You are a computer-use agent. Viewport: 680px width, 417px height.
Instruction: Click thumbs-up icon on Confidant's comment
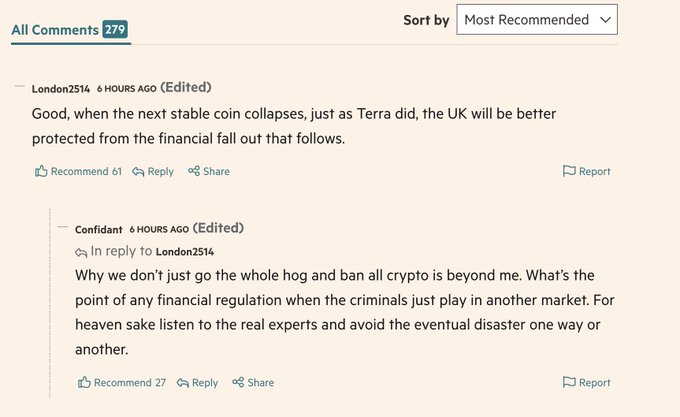click(x=84, y=382)
